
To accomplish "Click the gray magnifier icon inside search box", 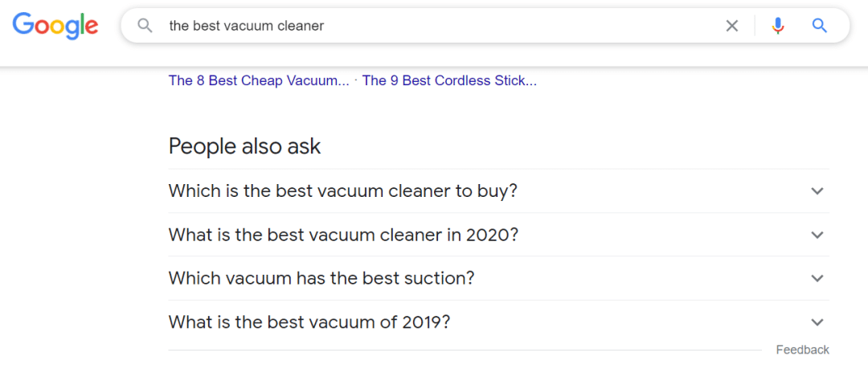I will pyautogui.click(x=145, y=26).
